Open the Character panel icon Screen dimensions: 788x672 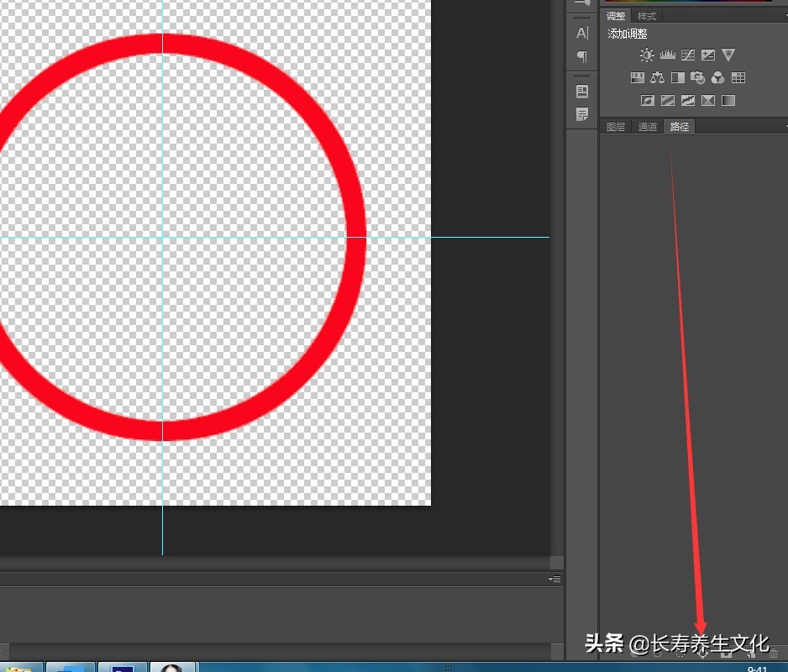coord(582,33)
